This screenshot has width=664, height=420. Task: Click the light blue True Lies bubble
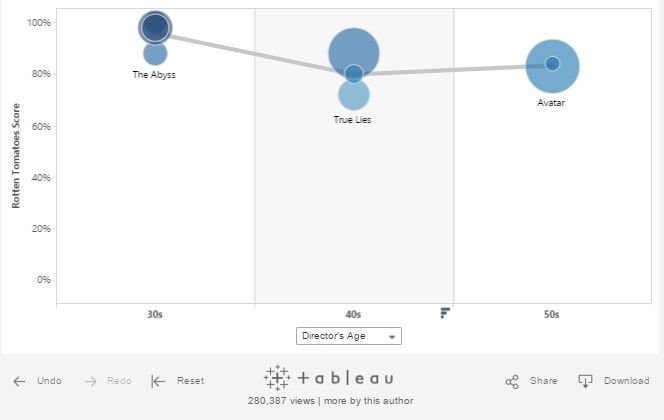(353, 97)
